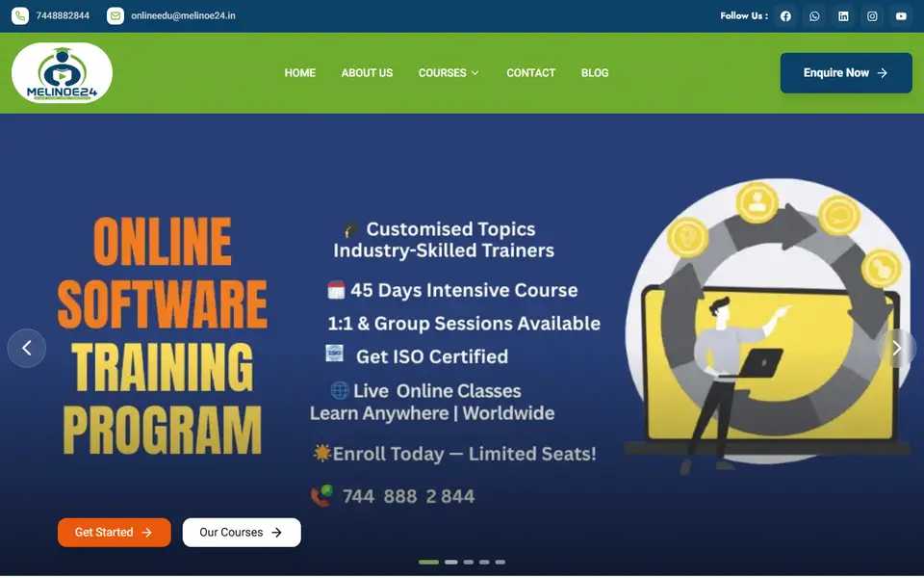924x578 pixels.
Task: Open the YouTube social link
Action: (x=901, y=16)
